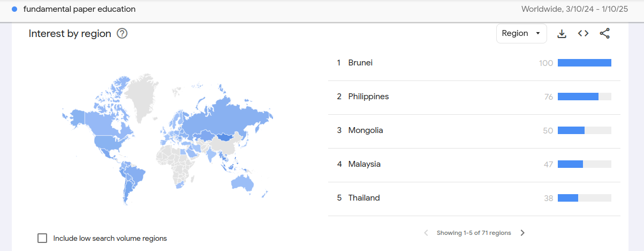644x251 pixels.
Task: Open Thailand region entry
Action: [474, 198]
